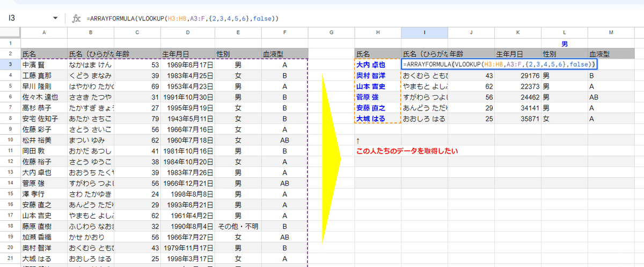Click the 血液型 header cell in column F
This screenshot has width=644, height=267.
[284, 54]
